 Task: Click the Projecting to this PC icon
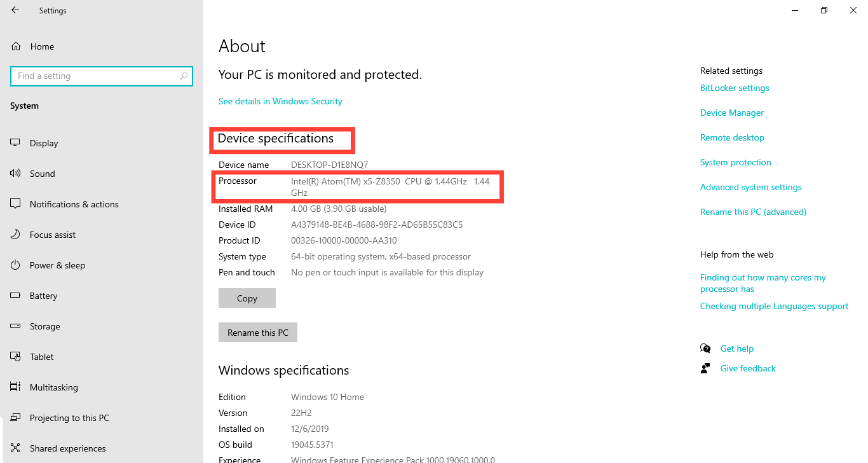pyautogui.click(x=16, y=418)
